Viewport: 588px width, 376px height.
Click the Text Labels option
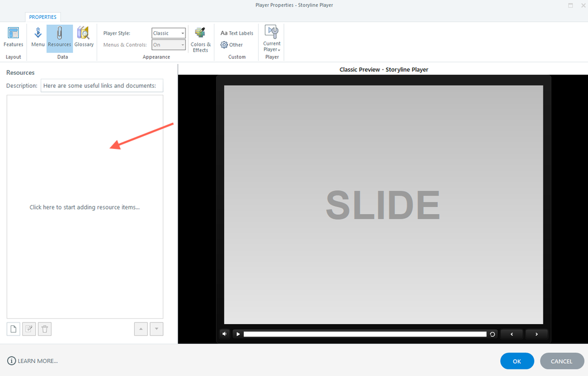click(x=237, y=34)
